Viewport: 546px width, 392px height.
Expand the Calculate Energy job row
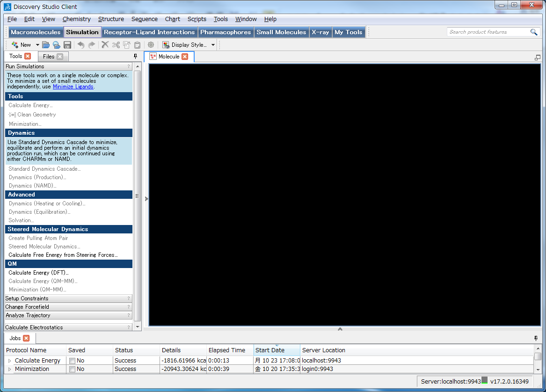(x=9, y=361)
